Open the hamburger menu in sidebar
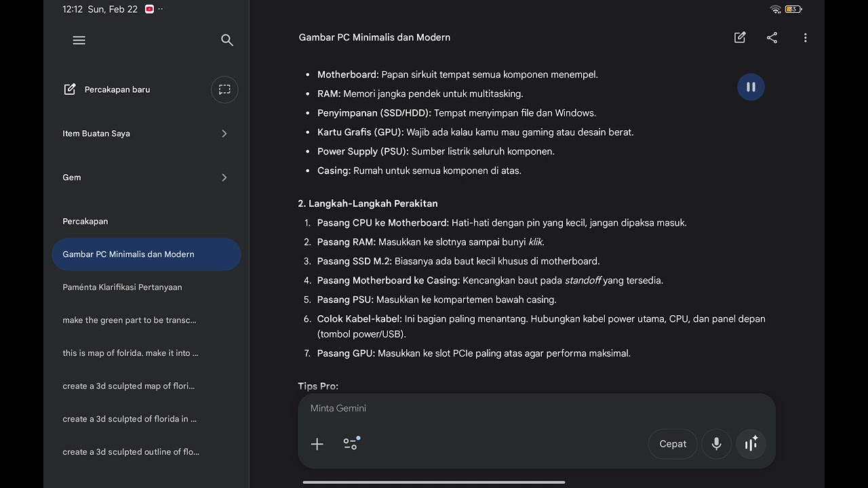This screenshot has height=488, width=868. coord(79,40)
